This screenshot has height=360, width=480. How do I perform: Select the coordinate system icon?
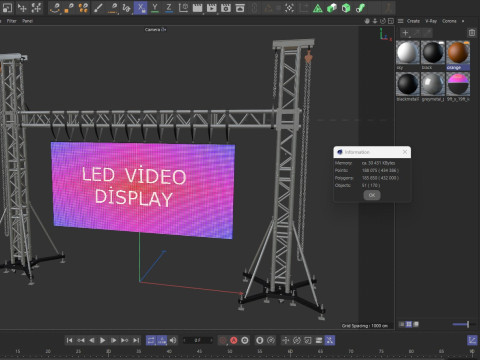183,7
